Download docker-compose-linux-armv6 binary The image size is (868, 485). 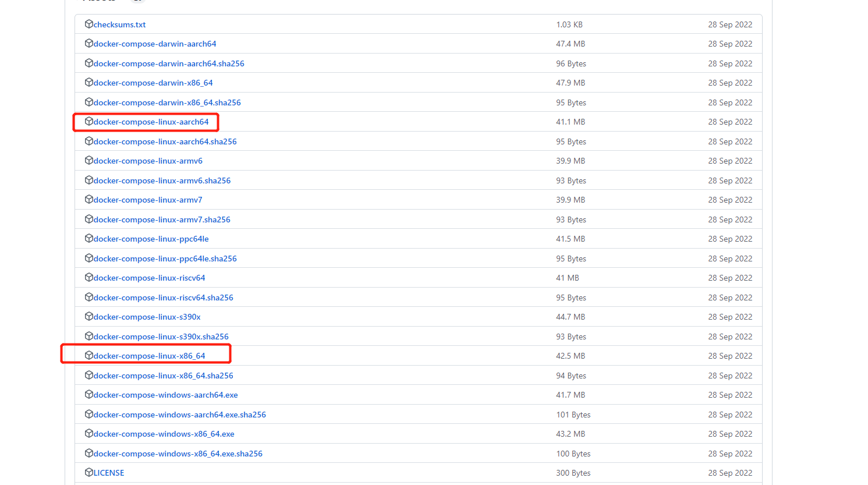pyautogui.click(x=148, y=161)
